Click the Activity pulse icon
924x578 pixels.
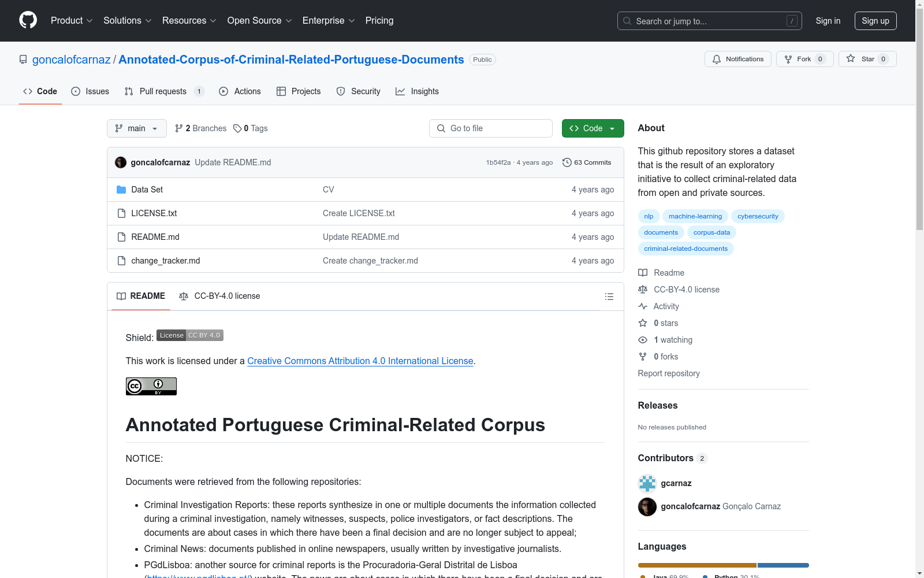point(643,306)
